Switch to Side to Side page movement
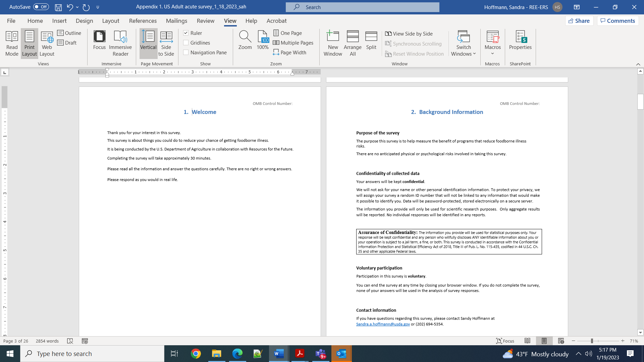Screen dimensions: 644x362 pos(166,43)
